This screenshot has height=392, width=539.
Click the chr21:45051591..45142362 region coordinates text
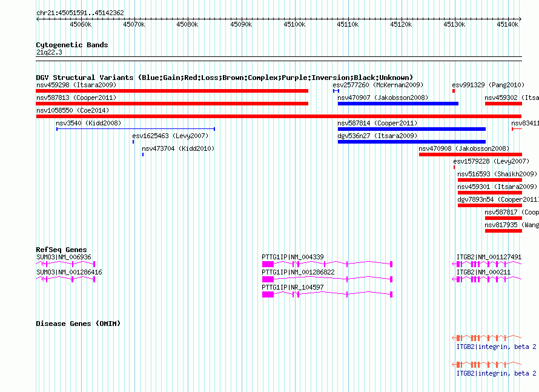(80, 13)
